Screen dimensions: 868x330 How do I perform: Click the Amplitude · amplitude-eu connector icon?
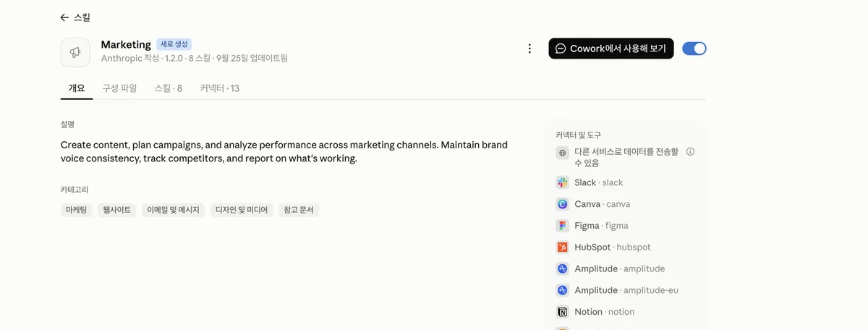[562, 290]
